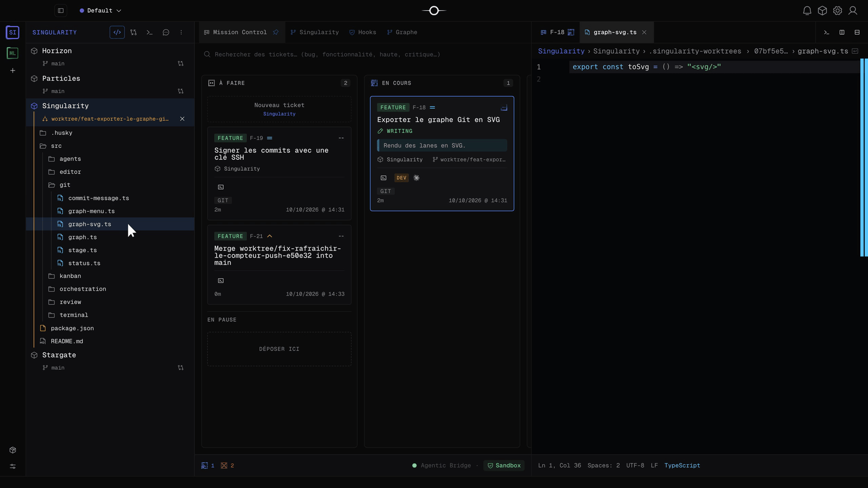
Task: Collapse the Singularity project
Action: click(x=110, y=106)
